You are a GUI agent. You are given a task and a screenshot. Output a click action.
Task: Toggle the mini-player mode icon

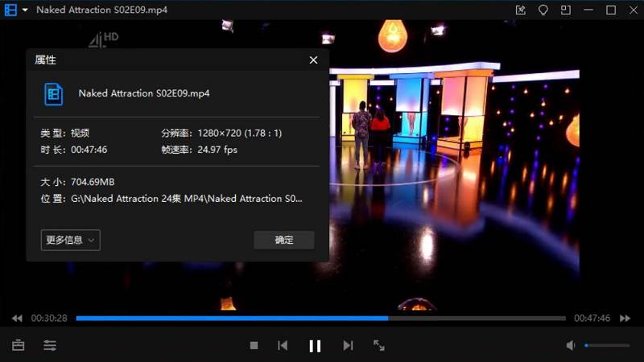(x=566, y=10)
